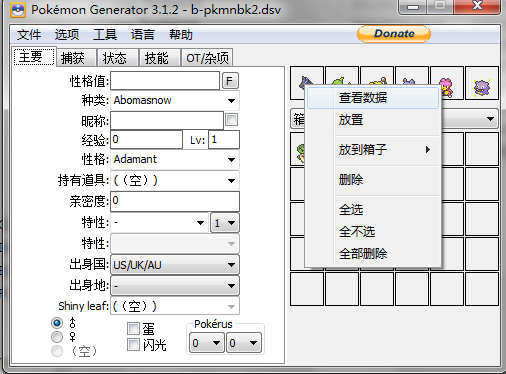Toggle the nickname checkbox beside 昵称
506x374 pixels.
point(231,119)
